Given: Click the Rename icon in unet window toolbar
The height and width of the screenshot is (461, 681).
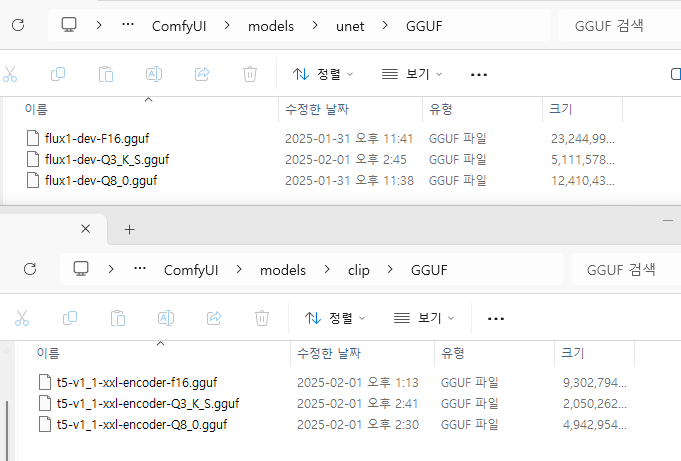Looking at the screenshot, I should (x=154, y=74).
